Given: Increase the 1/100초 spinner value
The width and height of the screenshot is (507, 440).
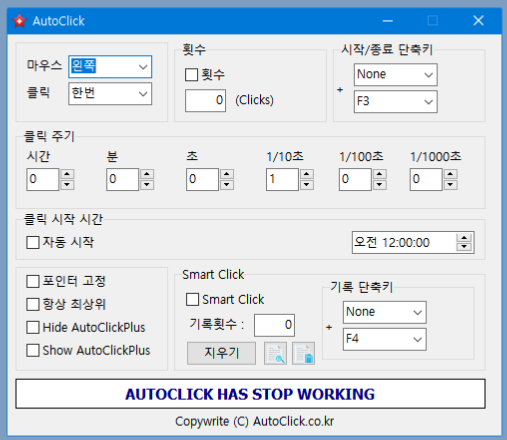Looking at the screenshot, I should point(379,174).
